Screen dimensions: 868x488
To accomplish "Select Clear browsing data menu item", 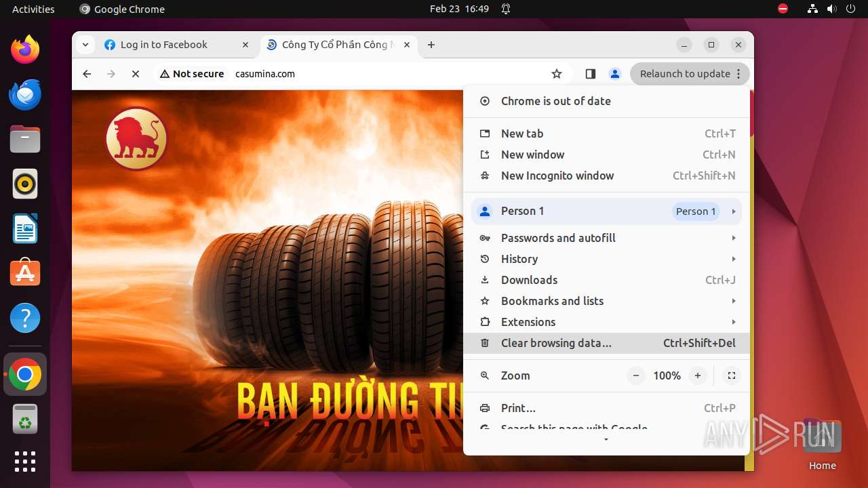I will pyautogui.click(x=606, y=343).
